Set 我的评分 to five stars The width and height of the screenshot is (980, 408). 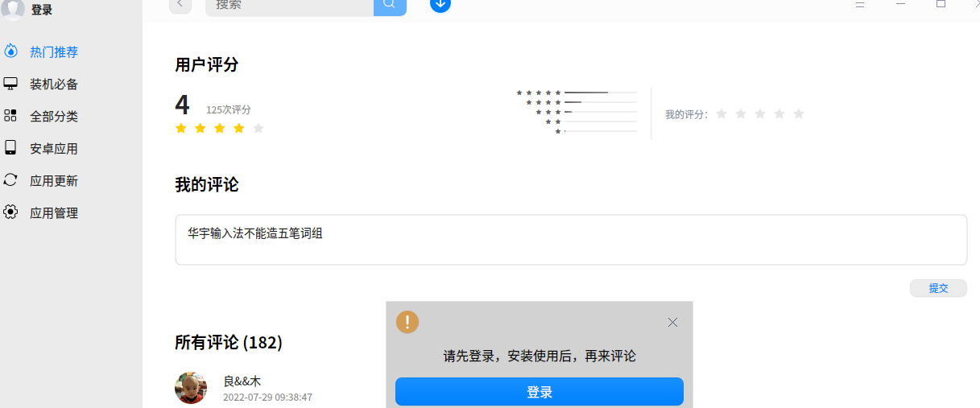[x=799, y=114]
